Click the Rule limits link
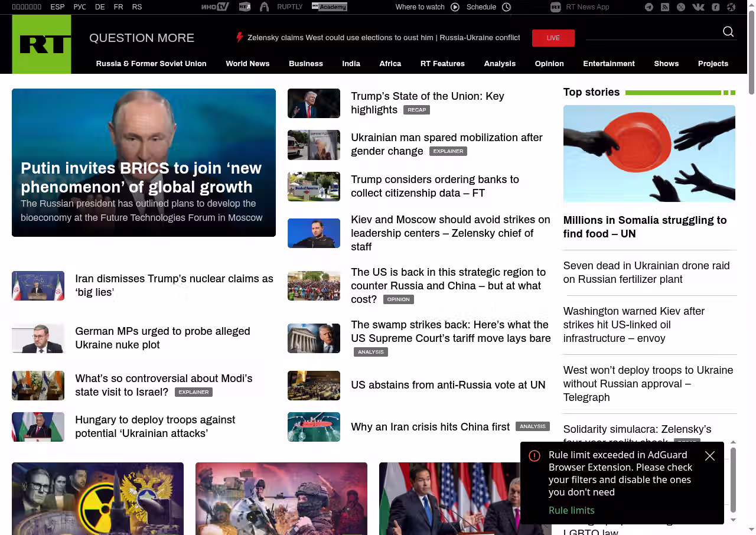 [571, 510]
